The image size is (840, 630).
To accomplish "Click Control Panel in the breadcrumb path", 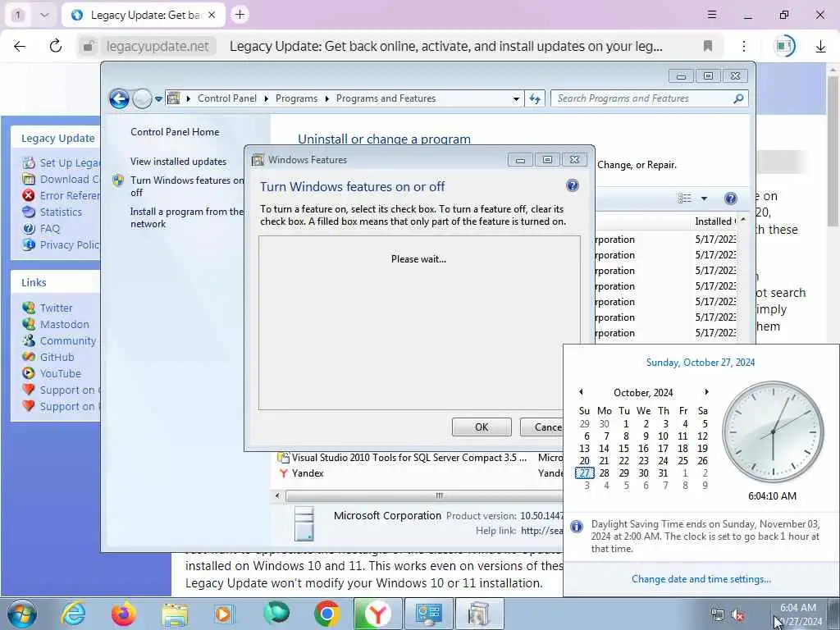I will 227,98.
